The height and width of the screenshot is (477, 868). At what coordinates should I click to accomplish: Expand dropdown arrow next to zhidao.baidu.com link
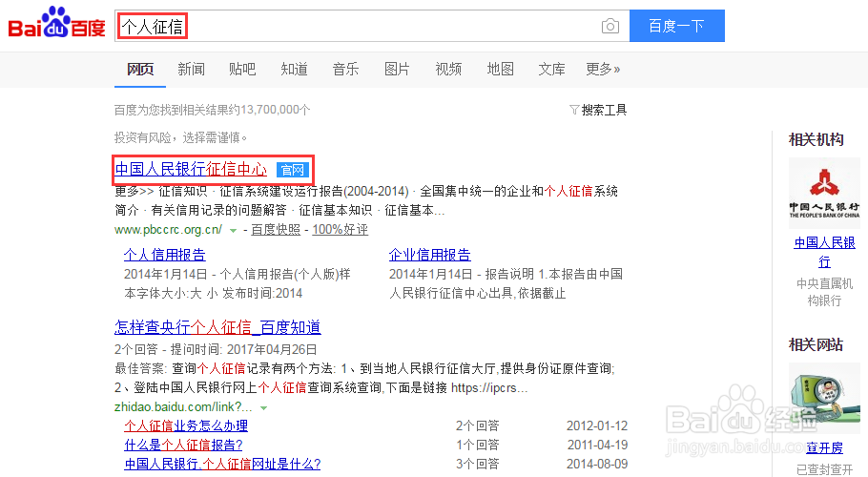tap(263, 407)
